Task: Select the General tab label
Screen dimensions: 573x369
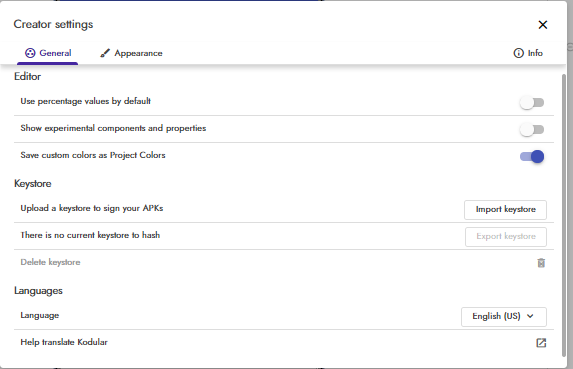Action: click(55, 53)
